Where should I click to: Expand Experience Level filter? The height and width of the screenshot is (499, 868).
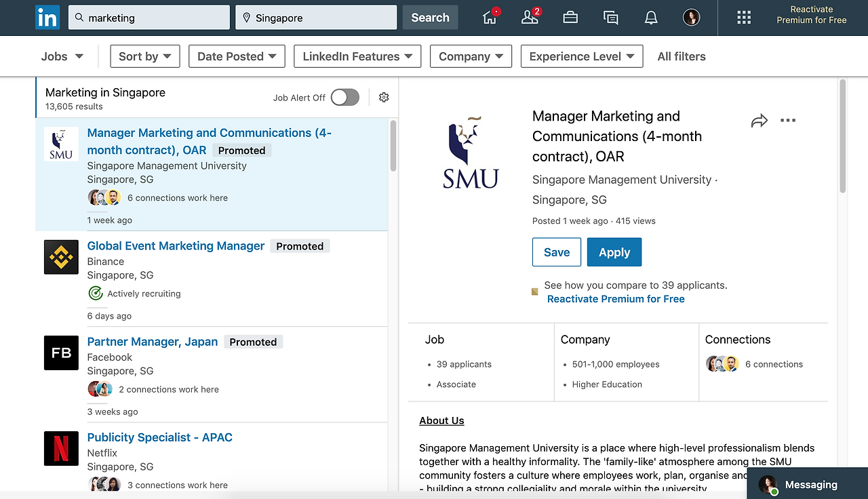[x=582, y=56]
